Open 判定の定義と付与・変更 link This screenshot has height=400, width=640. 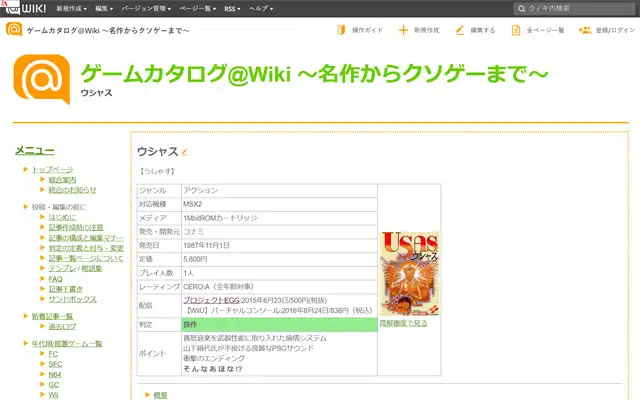point(86,248)
